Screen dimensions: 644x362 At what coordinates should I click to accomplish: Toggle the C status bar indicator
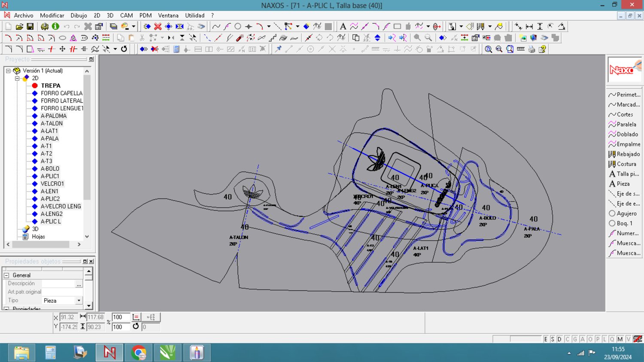point(567,339)
